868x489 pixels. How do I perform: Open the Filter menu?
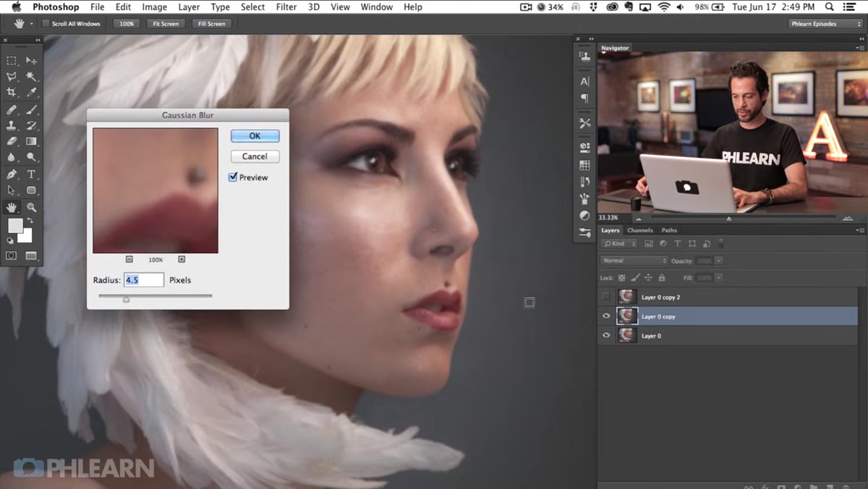pyautogui.click(x=286, y=7)
